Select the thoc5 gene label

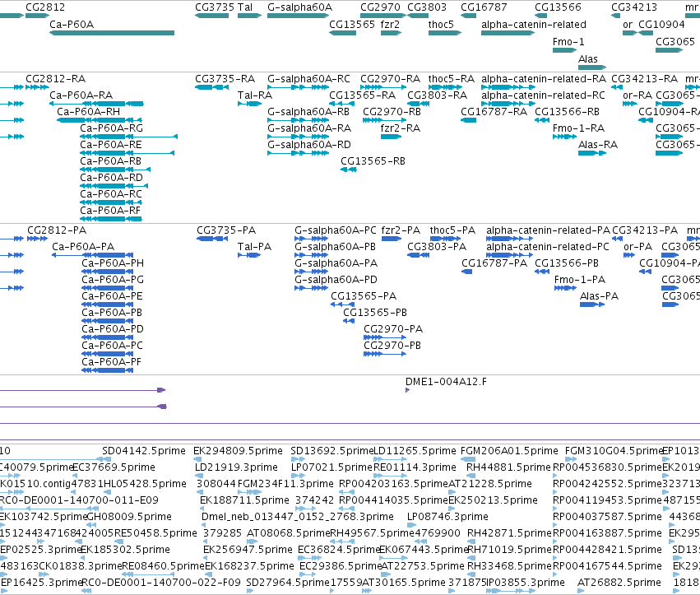pyautogui.click(x=441, y=25)
